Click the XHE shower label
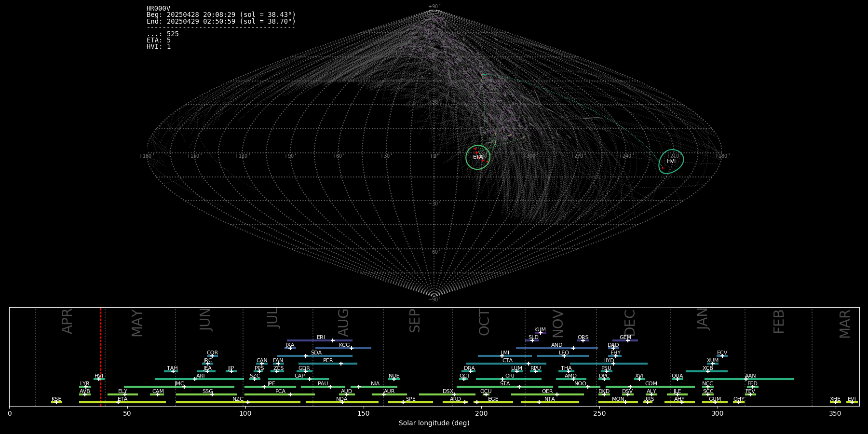 (x=835, y=399)
